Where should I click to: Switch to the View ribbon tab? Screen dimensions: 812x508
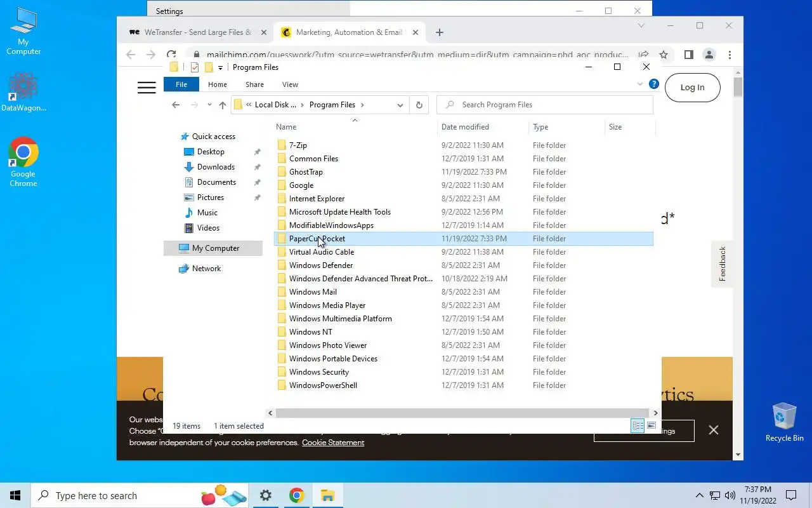click(x=290, y=84)
